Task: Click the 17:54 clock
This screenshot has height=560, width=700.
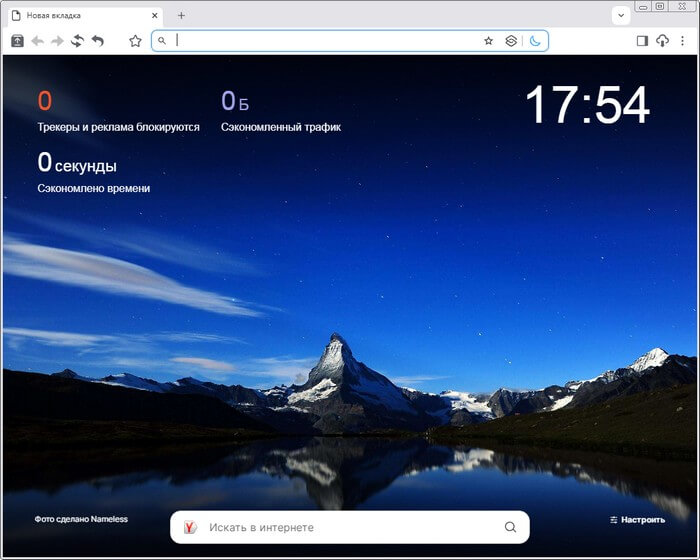Action: tap(588, 105)
